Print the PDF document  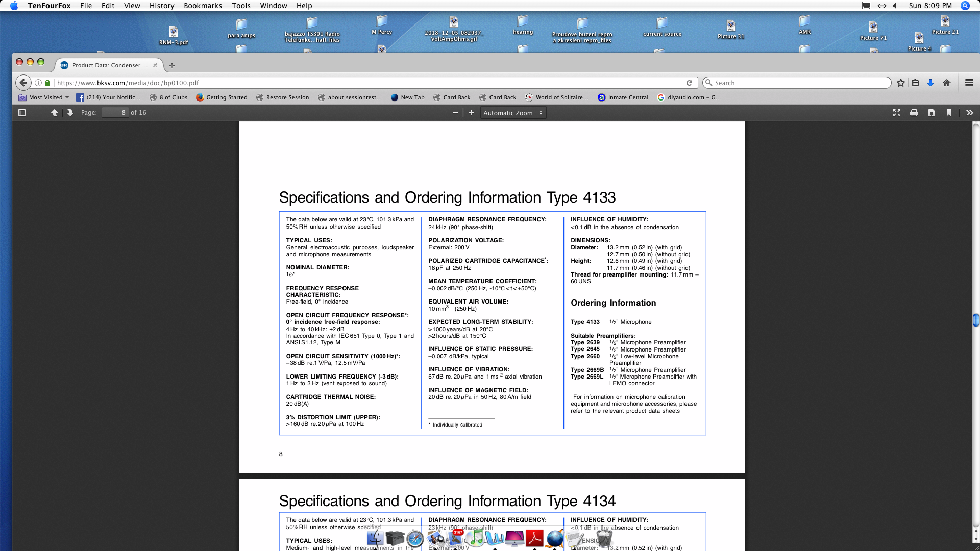pyautogui.click(x=914, y=113)
